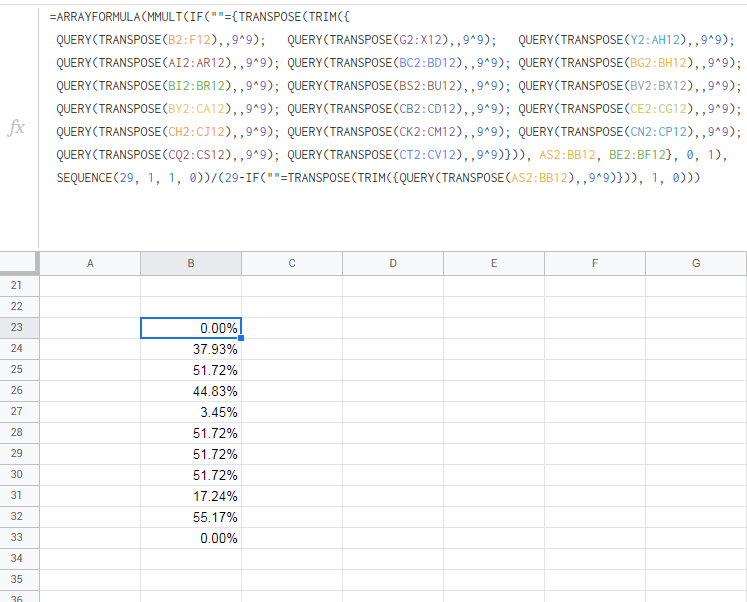This screenshot has height=602, width=747.
Task: Select column A header
Action: click(90, 263)
